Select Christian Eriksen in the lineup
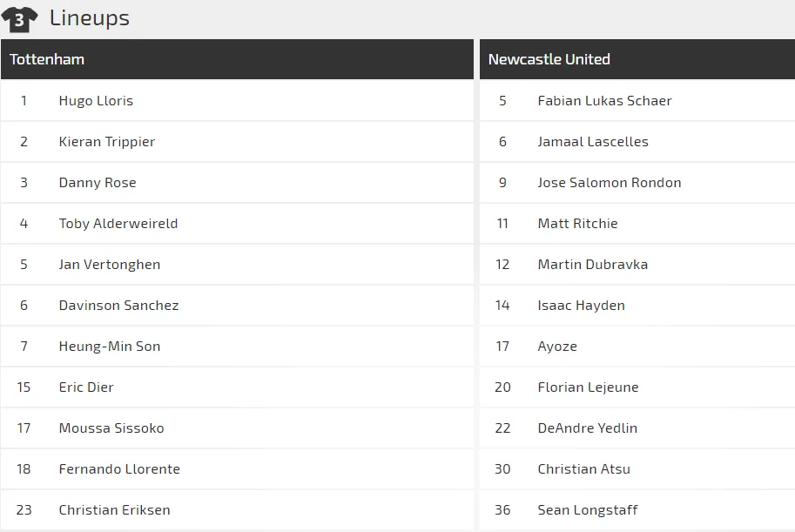The width and height of the screenshot is (795, 532). click(x=114, y=510)
